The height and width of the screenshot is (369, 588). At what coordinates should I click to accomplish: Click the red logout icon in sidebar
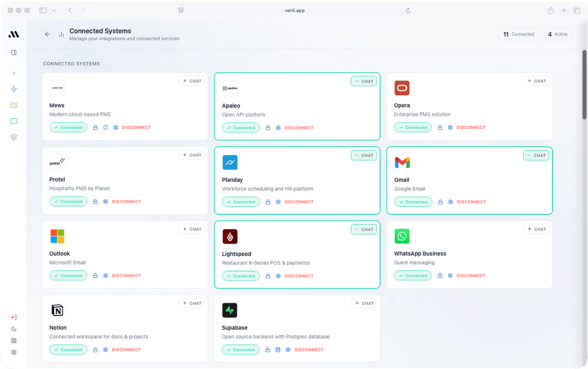(x=14, y=317)
